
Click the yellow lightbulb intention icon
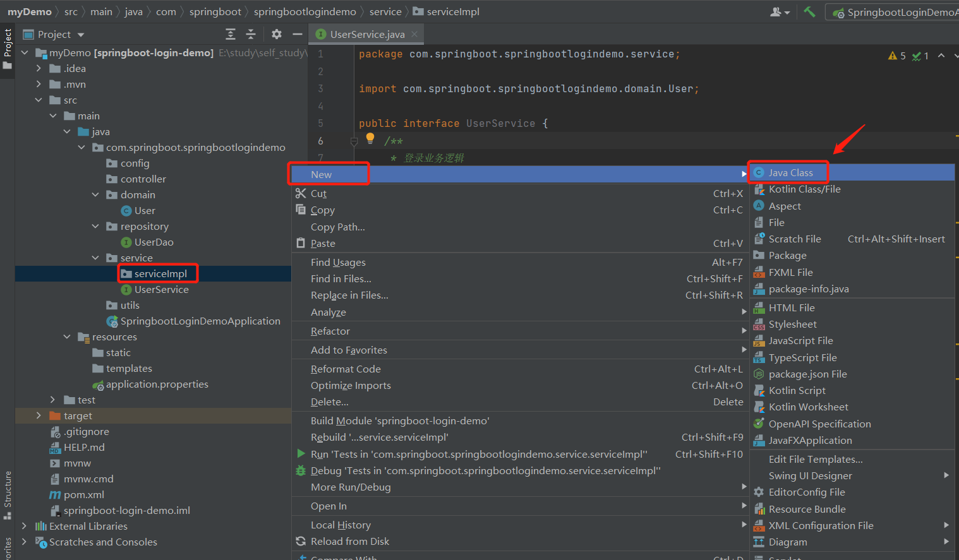tap(370, 138)
